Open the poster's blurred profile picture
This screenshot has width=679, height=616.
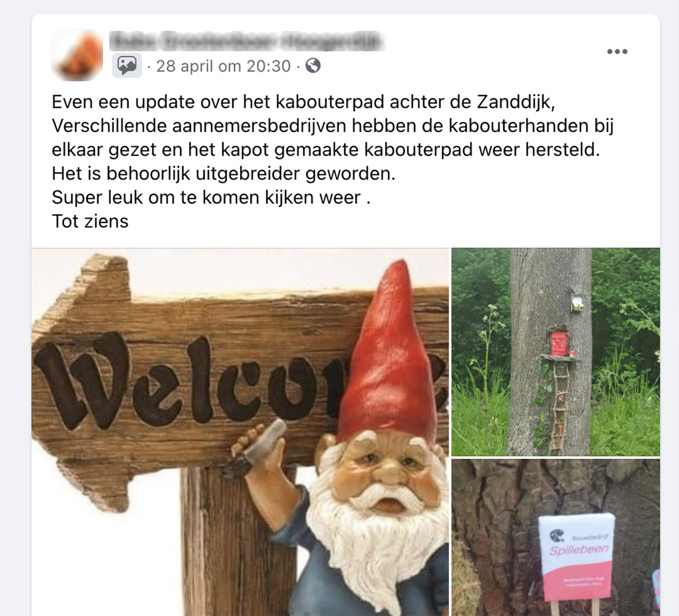click(x=77, y=55)
